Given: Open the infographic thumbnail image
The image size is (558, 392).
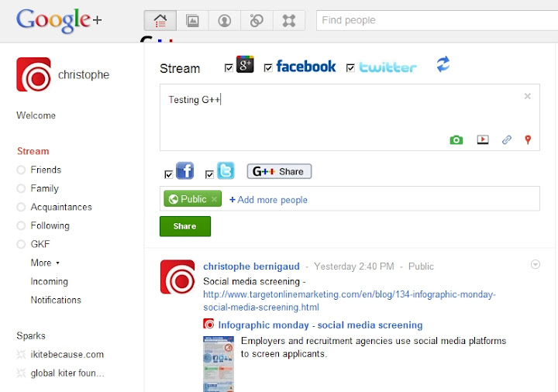Looking at the screenshot, I should click(x=219, y=364).
